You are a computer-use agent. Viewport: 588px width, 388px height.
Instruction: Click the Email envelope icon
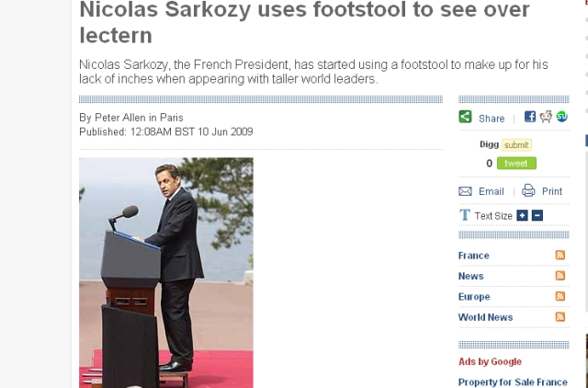(465, 191)
